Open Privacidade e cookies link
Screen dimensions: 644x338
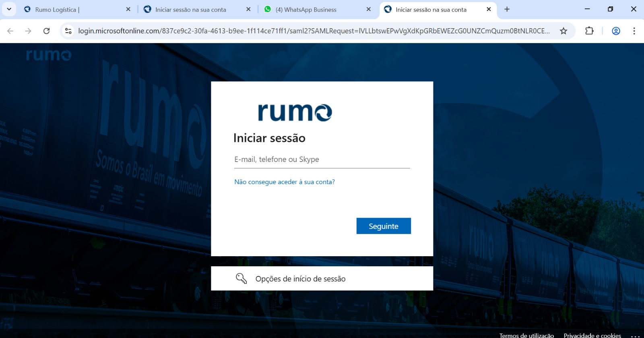click(x=592, y=335)
